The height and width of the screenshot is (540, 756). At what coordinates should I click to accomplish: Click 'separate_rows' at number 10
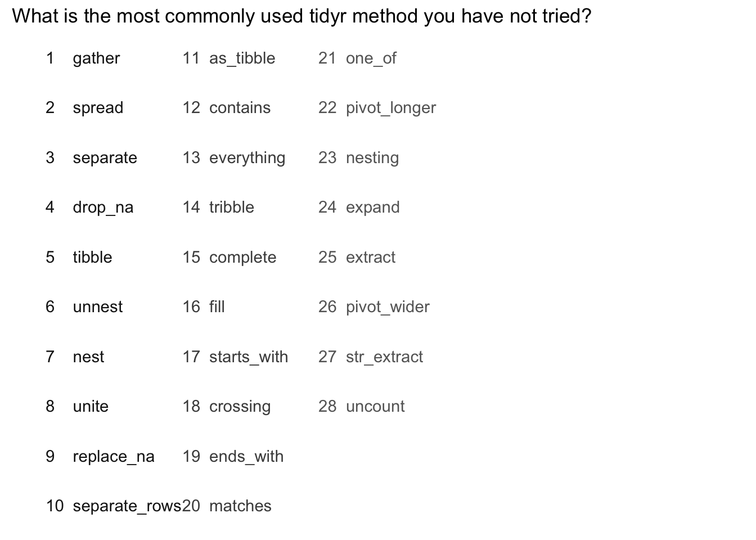[127, 506]
